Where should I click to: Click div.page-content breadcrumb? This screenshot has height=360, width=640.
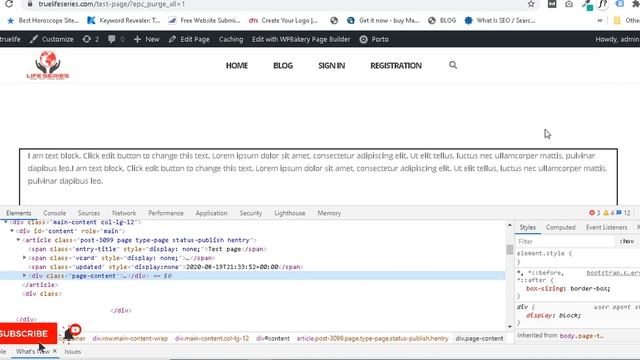pyautogui.click(x=480, y=338)
